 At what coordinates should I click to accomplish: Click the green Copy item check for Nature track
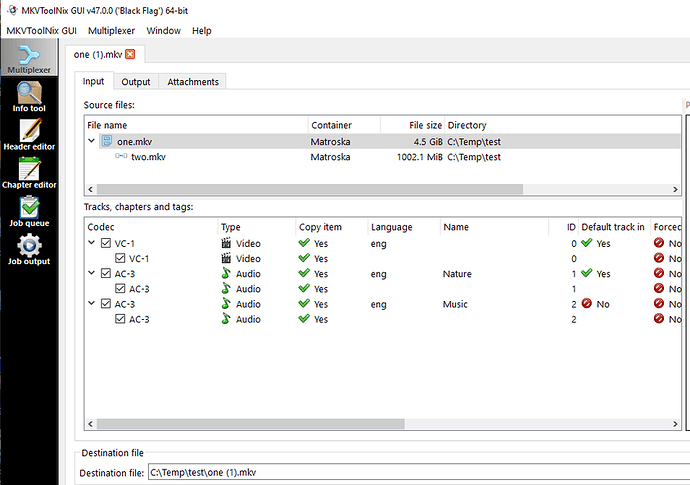pos(304,273)
